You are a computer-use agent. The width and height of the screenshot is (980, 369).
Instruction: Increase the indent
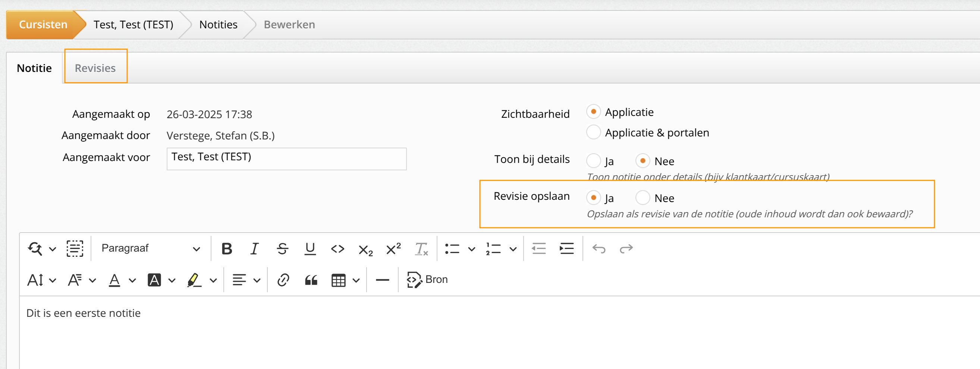566,249
